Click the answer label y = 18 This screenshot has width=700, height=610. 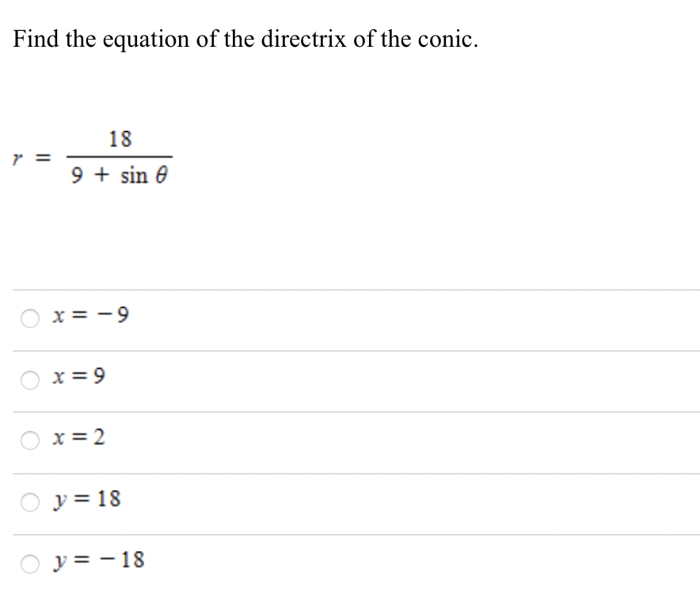pyautogui.click(x=87, y=499)
